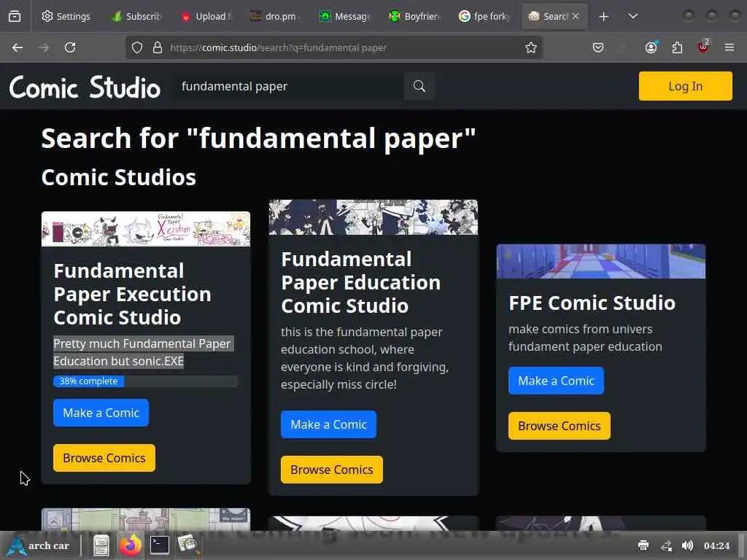Select "Pretty much Fundamental Paper Education" description text
The image size is (747, 560).
tap(142, 352)
